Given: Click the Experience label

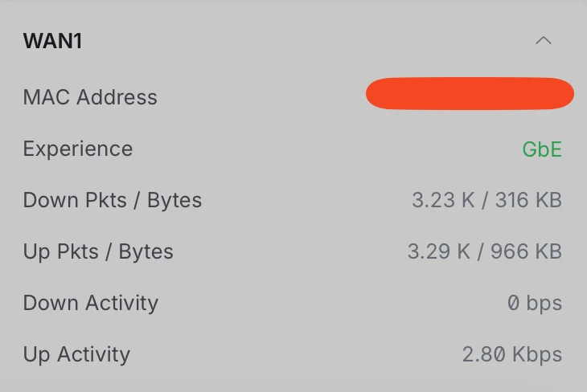Looking at the screenshot, I should [78, 149].
